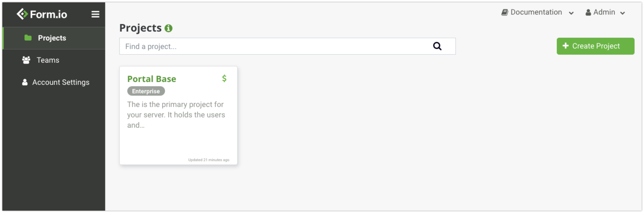Click the Admin user icon
The width and height of the screenshot is (644, 213).
click(x=588, y=12)
